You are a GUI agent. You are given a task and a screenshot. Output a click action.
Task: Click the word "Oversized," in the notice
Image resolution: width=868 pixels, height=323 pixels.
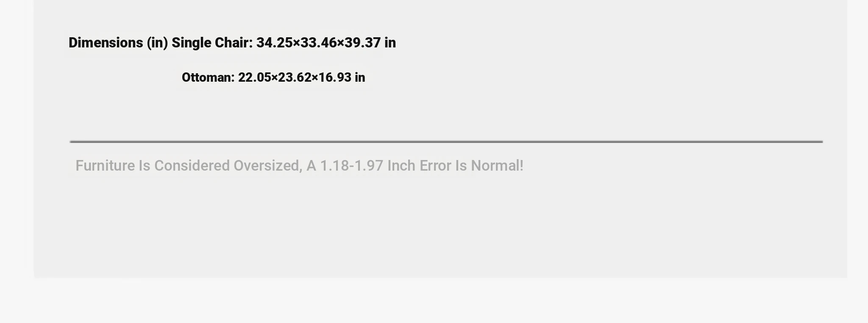[268, 166]
